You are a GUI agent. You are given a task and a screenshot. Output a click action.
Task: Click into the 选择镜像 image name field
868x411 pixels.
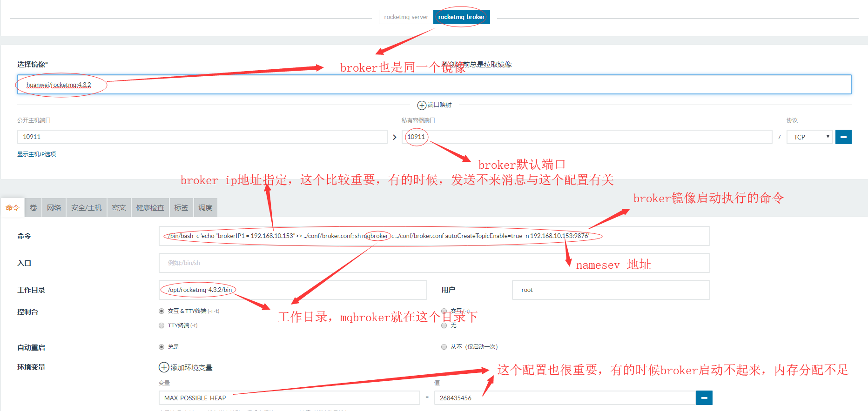point(434,85)
